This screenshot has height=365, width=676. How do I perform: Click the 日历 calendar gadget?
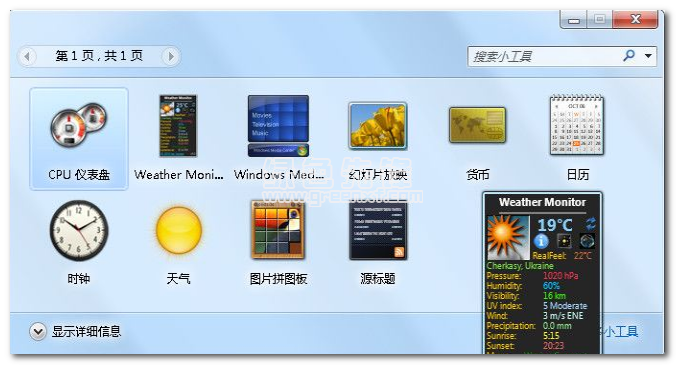[x=577, y=125]
